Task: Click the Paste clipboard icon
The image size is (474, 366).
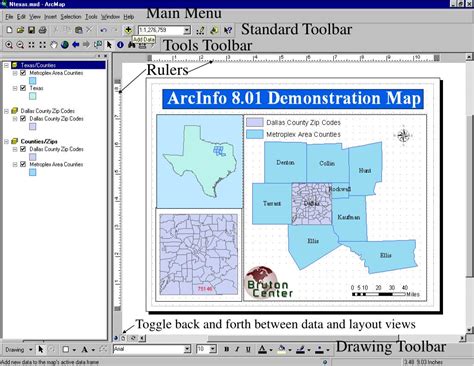Action: point(78,30)
